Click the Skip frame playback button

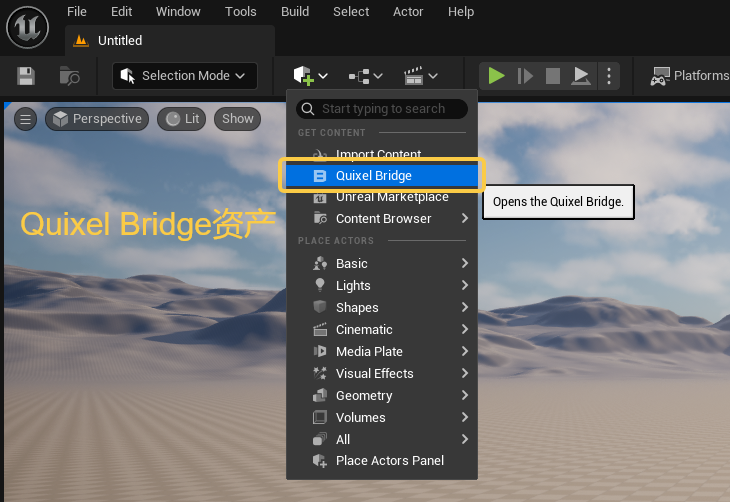coord(525,75)
